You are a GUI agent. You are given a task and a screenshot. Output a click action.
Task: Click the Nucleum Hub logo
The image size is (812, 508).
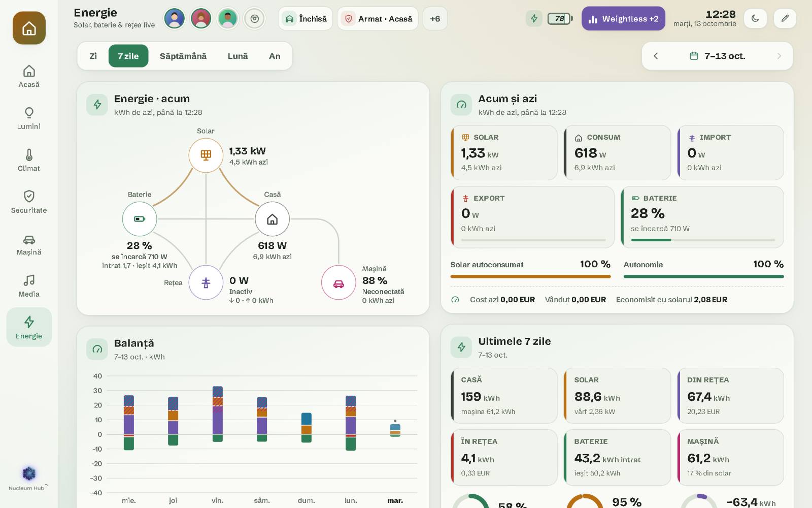coord(29,478)
